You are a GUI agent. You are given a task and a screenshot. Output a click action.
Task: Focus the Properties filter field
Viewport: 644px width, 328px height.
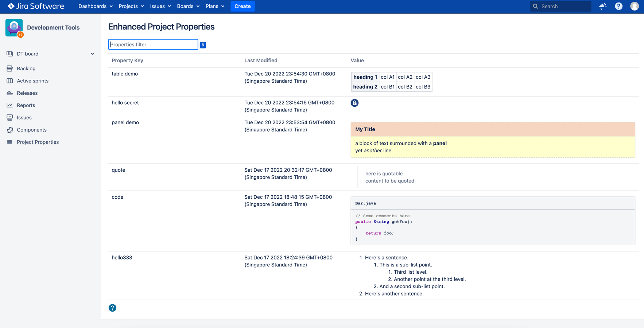pyautogui.click(x=153, y=44)
